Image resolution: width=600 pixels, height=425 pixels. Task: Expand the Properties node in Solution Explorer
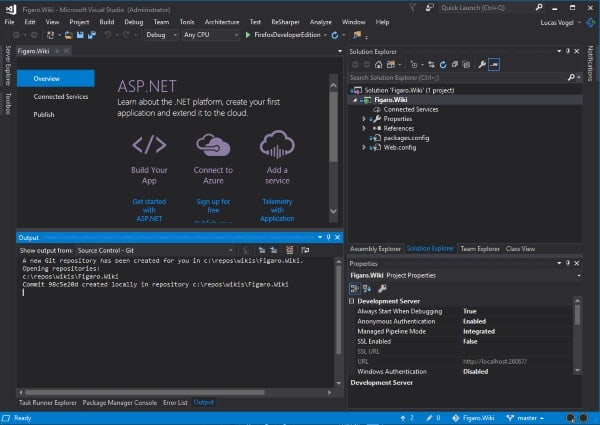coord(364,119)
